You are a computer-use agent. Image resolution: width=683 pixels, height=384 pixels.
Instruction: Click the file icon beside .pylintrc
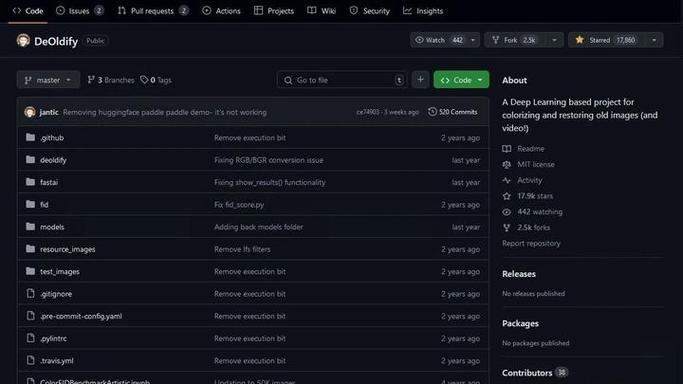[30, 338]
